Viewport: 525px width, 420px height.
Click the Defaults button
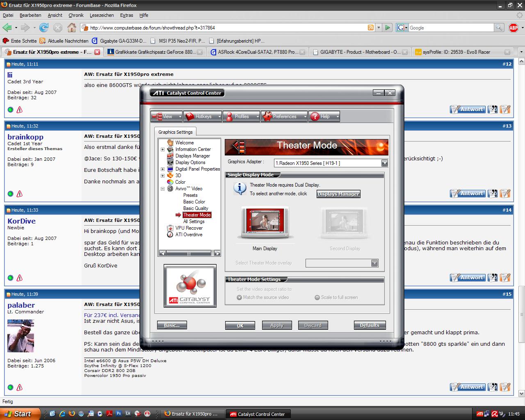[x=370, y=325]
